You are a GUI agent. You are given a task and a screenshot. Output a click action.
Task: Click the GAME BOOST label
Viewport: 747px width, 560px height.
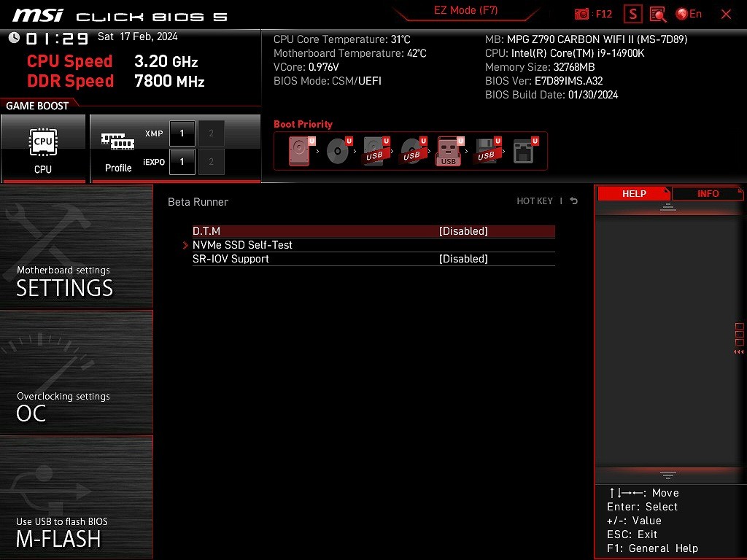(x=37, y=106)
